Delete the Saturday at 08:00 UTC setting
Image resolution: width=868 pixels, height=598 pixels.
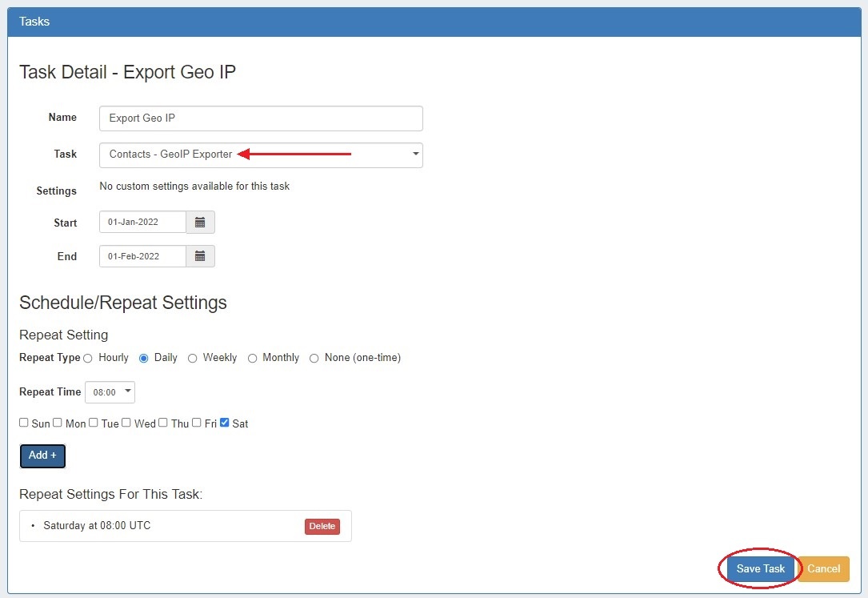(x=322, y=526)
